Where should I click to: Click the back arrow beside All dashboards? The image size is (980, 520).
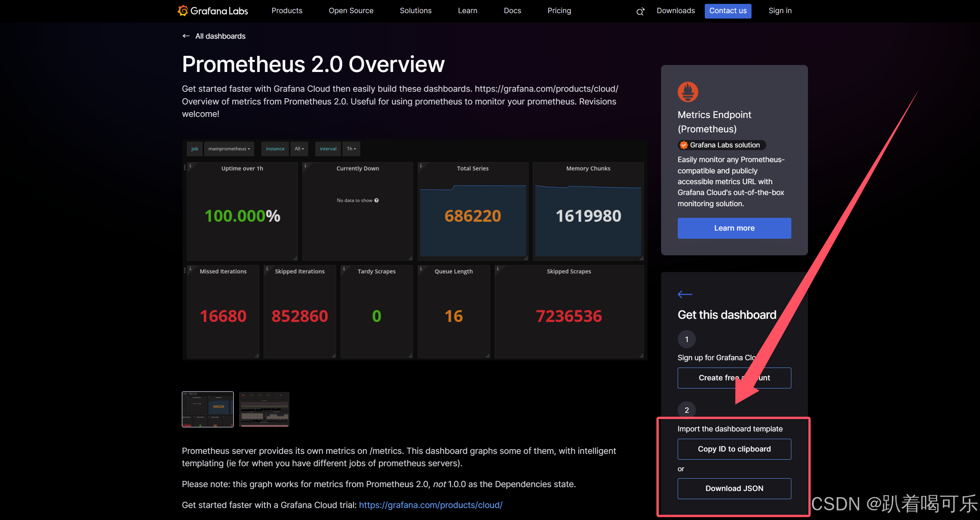point(186,36)
